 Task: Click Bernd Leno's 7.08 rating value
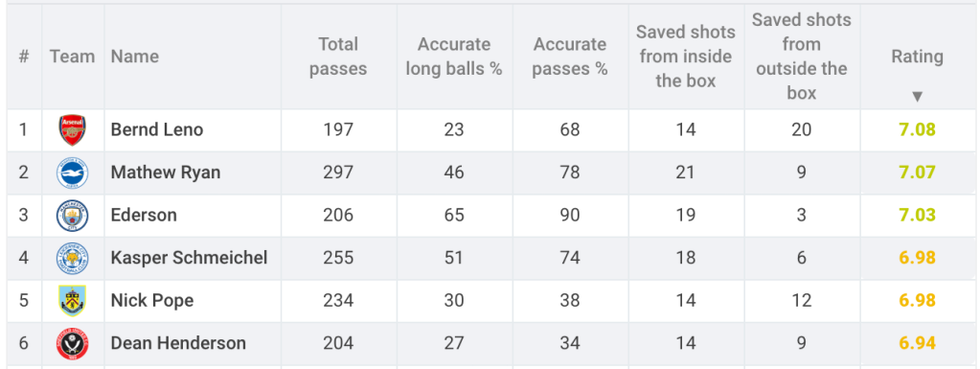click(x=917, y=129)
